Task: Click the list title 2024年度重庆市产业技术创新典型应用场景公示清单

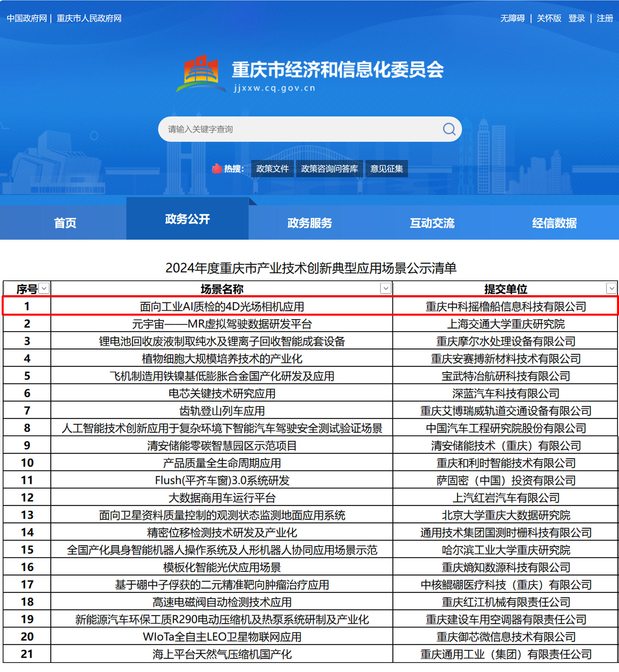Action: click(x=311, y=268)
